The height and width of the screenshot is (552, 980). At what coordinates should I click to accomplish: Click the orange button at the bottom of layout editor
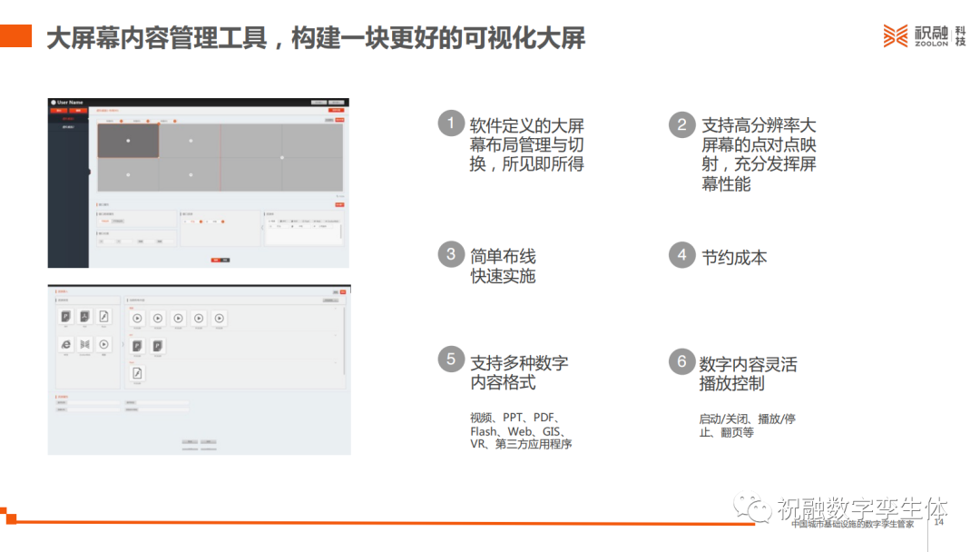pyautogui.click(x=216, y=260)
